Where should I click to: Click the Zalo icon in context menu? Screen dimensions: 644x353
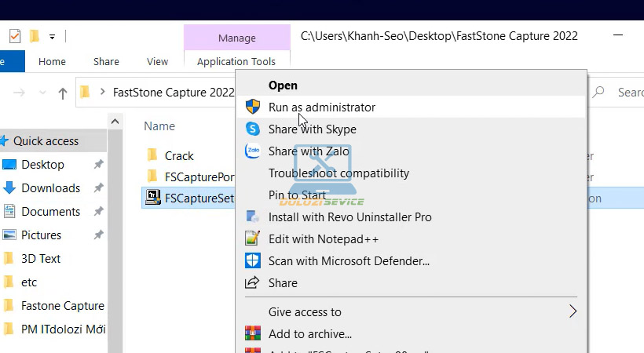tap(252, 151)
